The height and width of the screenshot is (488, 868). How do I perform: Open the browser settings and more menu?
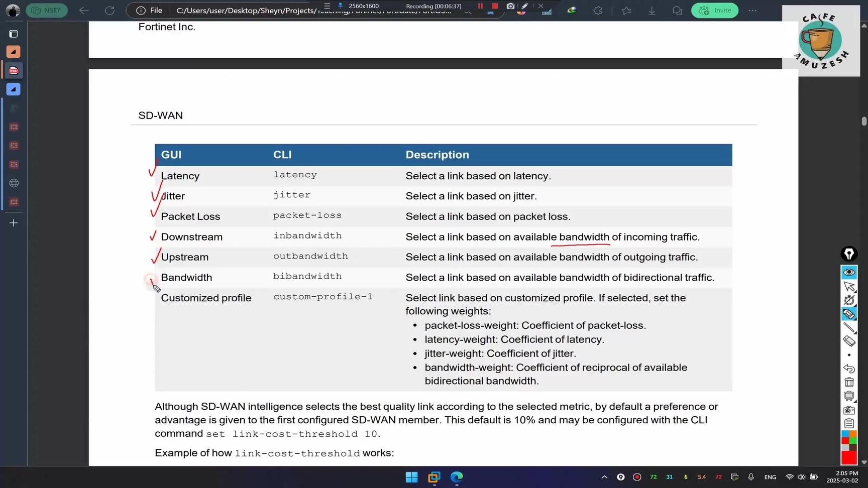tap(752, 10)
